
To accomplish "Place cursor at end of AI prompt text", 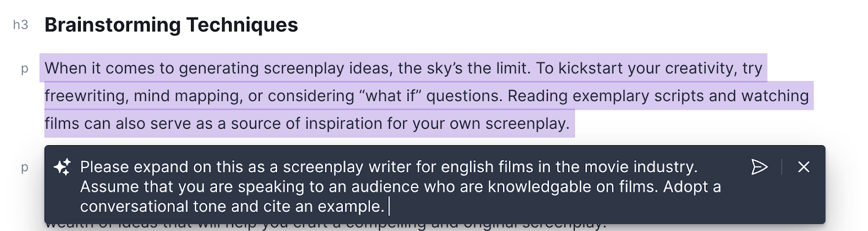I will 388,207.
